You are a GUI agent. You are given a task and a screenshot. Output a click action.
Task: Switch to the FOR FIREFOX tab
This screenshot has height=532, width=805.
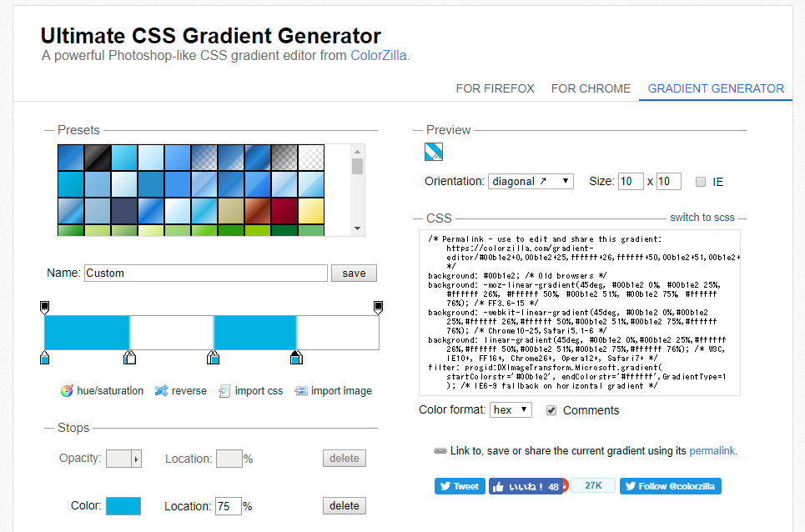coord(495,88)
